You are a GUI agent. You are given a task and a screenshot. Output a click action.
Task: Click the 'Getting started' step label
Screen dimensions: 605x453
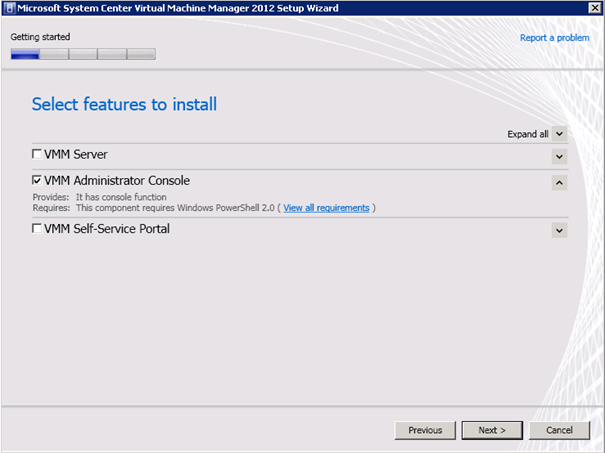[x=40, y=37]
